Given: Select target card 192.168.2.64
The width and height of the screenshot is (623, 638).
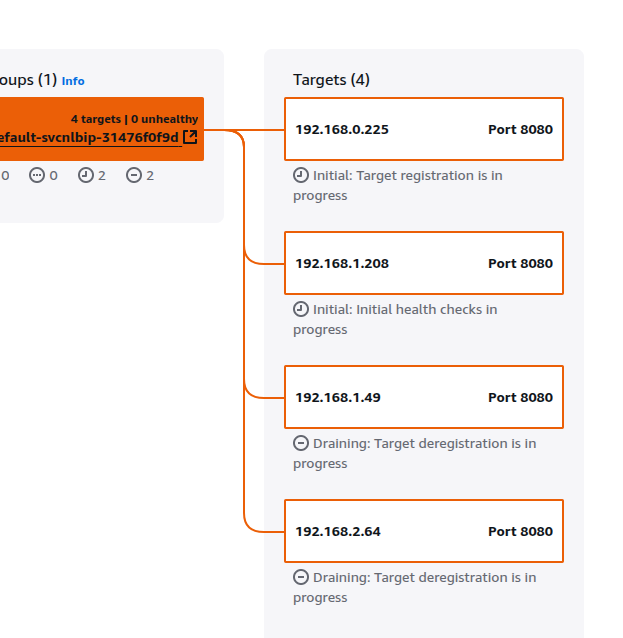Looking at the screenshot, I should click(x=424, y=531).
